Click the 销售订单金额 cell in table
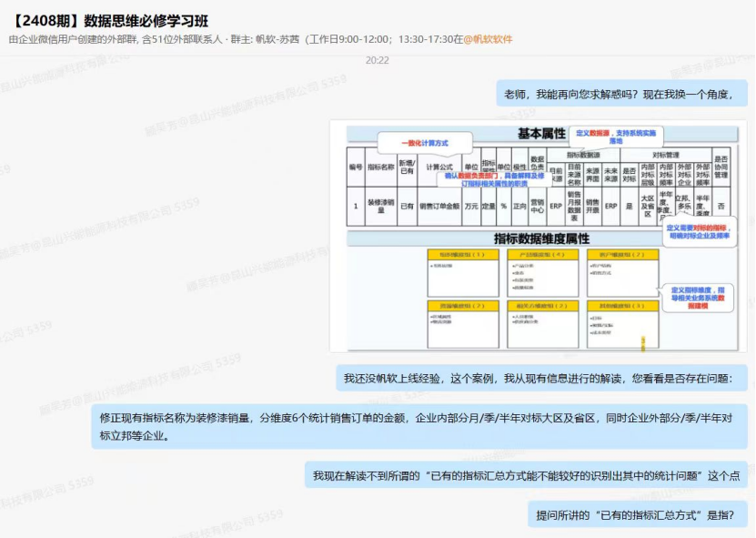The width and height of the screenshot is (756, 538). point(438,207)
